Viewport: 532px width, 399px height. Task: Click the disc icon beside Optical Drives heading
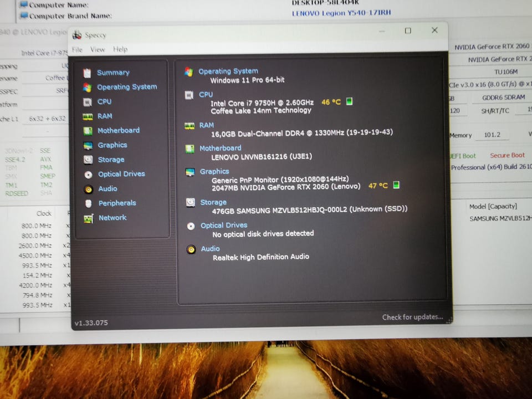(191, 226)
